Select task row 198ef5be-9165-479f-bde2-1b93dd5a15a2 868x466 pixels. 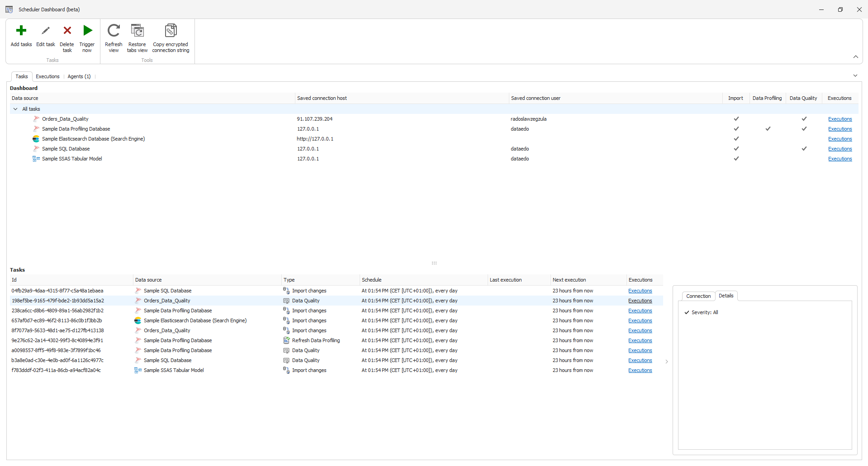(x=337, y=301)
